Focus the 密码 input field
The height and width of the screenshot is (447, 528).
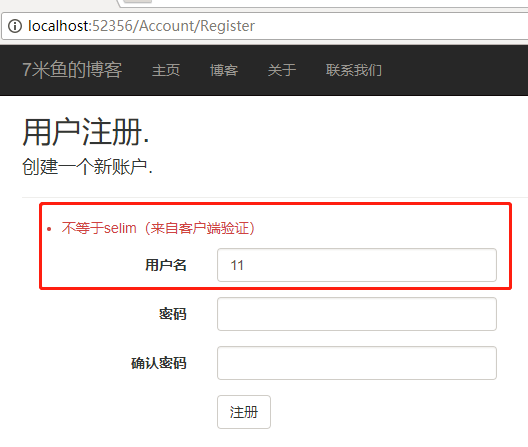(x=357, y=314)
